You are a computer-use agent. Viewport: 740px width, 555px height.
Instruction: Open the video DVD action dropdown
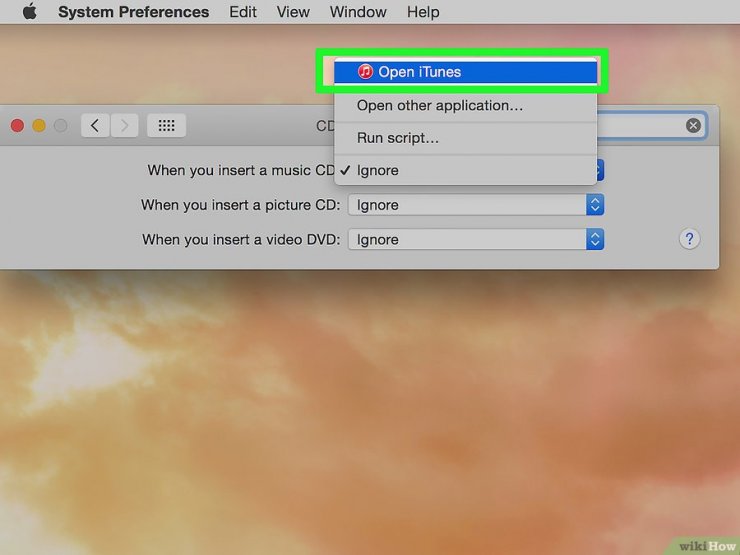[x=476, y=239]
